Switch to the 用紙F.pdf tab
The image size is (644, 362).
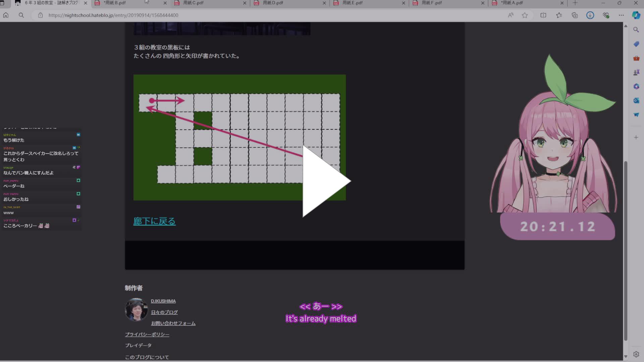tap(433, 3)
